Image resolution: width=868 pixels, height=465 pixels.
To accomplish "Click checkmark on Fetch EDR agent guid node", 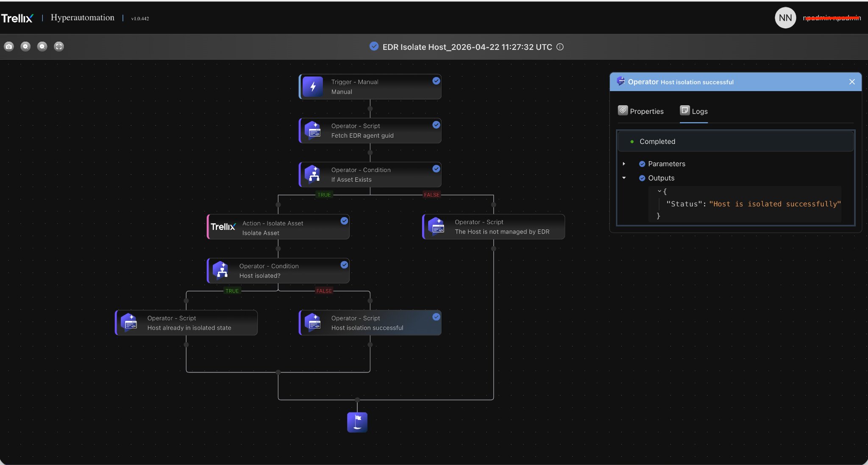I will tap(436, 125).
